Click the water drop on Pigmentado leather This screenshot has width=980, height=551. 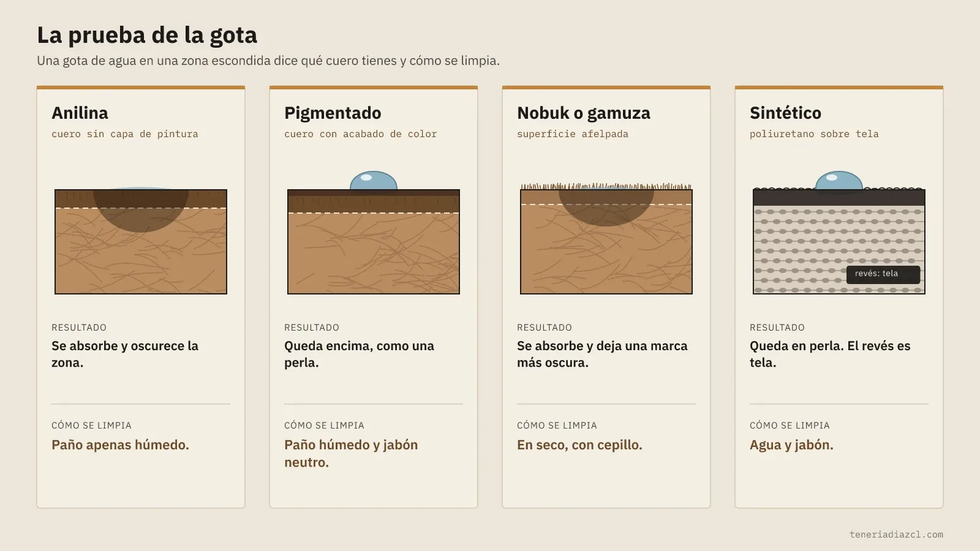pyautogui.click(x=374, y=181)
